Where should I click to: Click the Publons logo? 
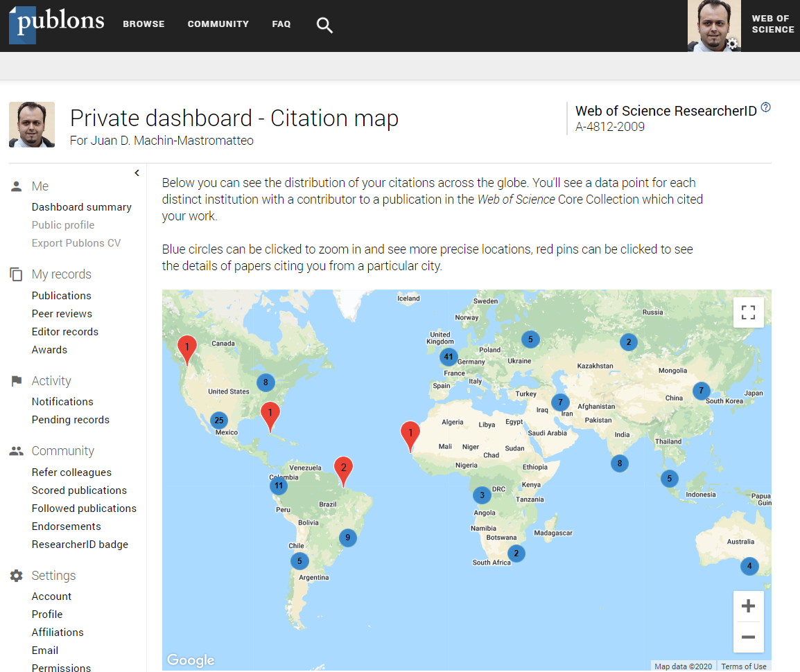pos(57,24)
